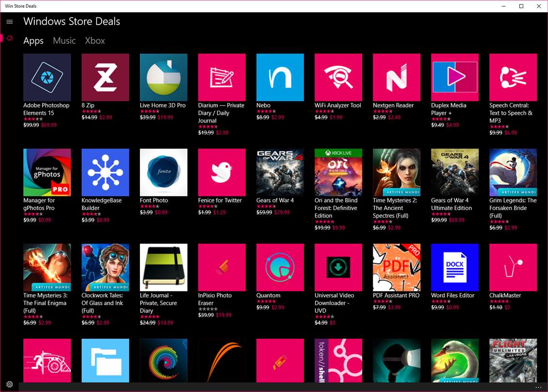Open Life Journal notebook icon
Image resolution: width=548 pixels, height=392 pixels.
(x=164, y=267)
